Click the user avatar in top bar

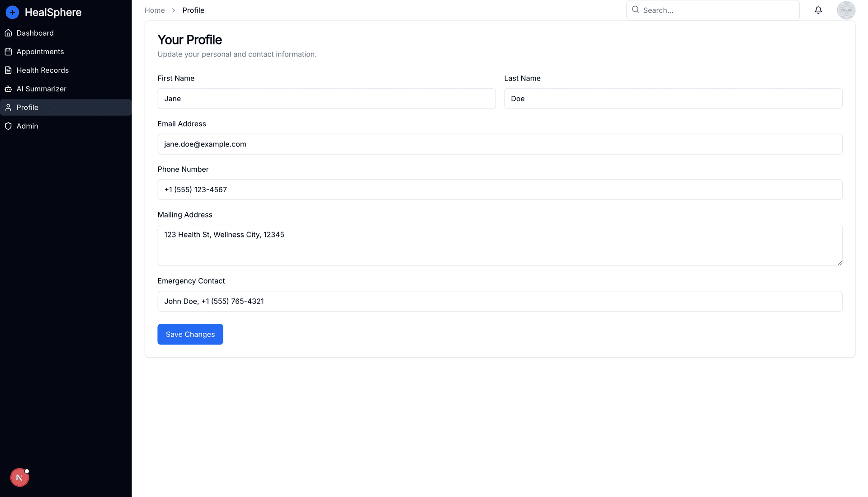pyautogui.click(x=846, y=10)
